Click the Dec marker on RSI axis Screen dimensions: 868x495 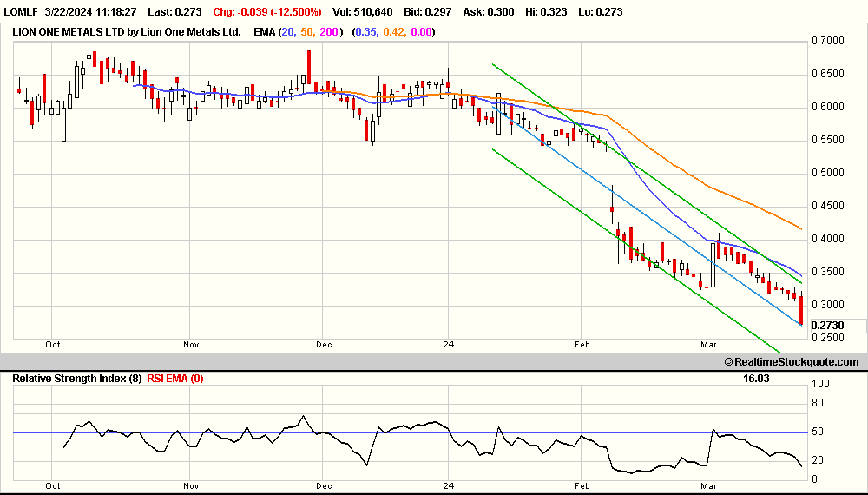[324, 486]
